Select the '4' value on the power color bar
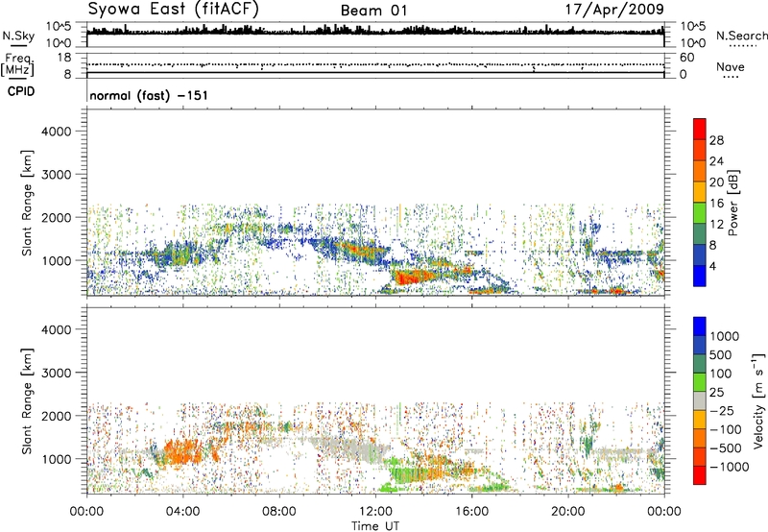Screen dimensions: 768x532 point(712,266)
